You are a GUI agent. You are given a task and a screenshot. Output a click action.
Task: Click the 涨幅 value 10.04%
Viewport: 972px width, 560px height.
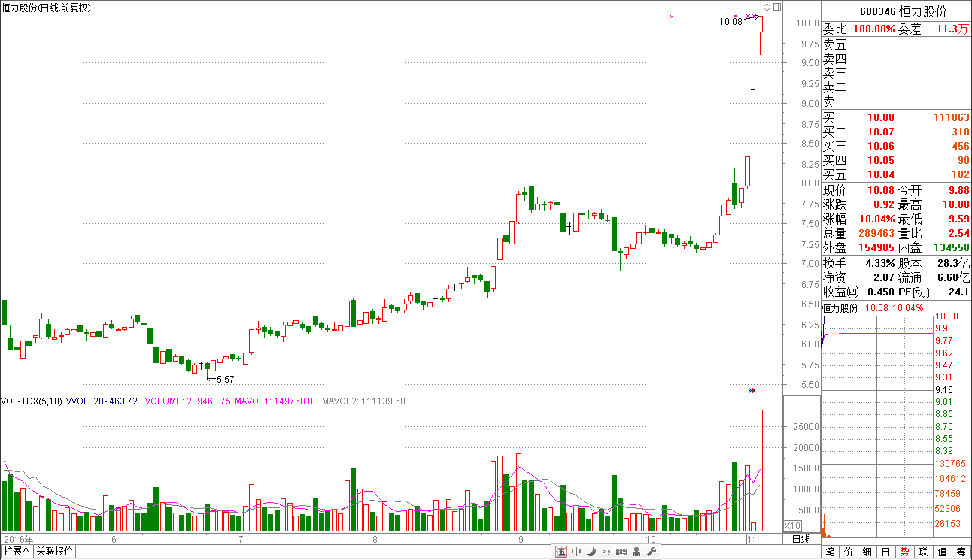(x=876, y=219)
